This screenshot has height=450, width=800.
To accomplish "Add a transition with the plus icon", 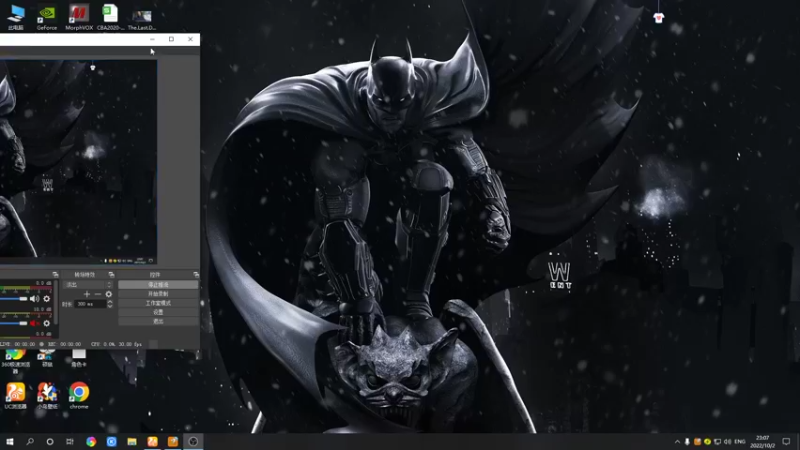I will coord(87,294).
